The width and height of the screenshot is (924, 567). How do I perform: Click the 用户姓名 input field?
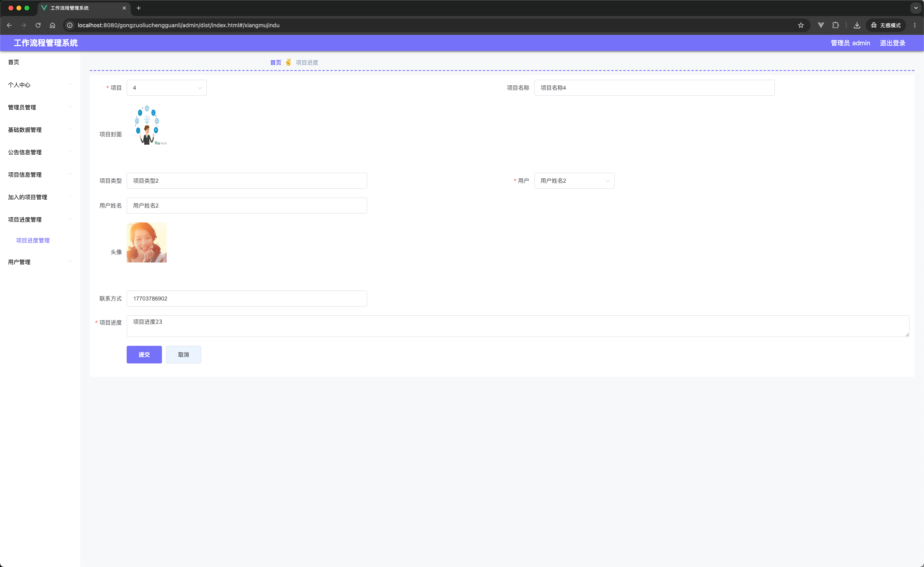pyautogui.click(x=247, y=206)
